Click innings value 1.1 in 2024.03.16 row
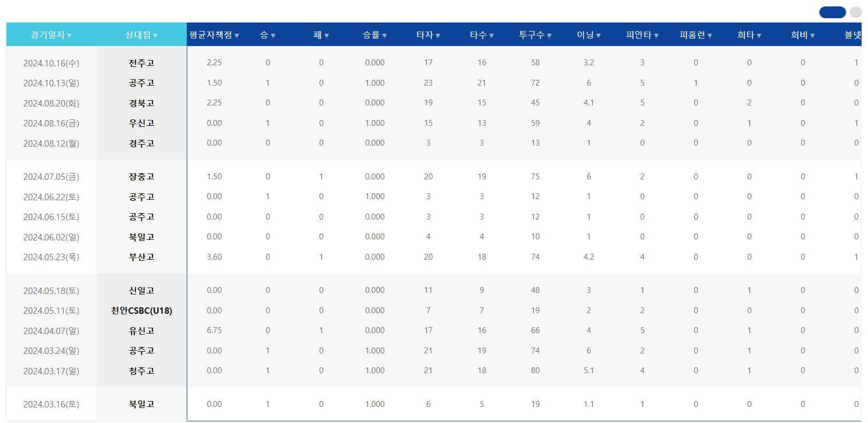This screenshot has width=868, height=423. 589,404
